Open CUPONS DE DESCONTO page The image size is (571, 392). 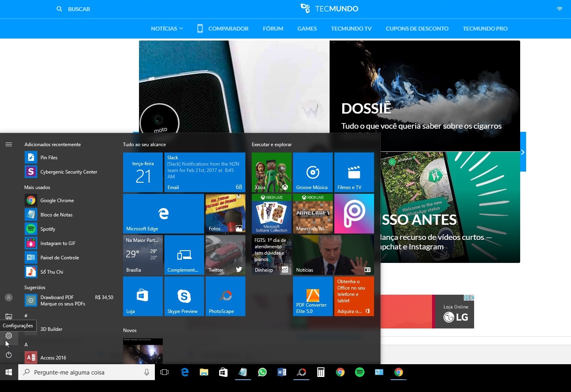[x=417, y=29]
